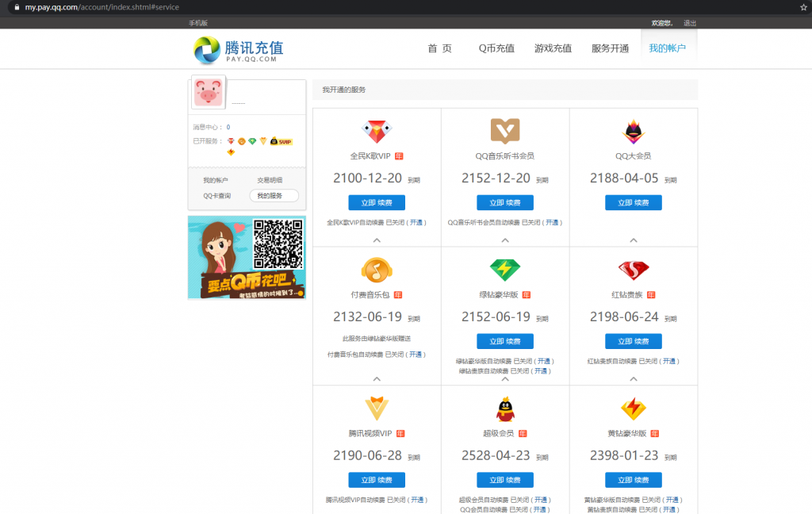
Task: Open QQ卡查询 in the sidebar
Action: click(x=217, y=196)
